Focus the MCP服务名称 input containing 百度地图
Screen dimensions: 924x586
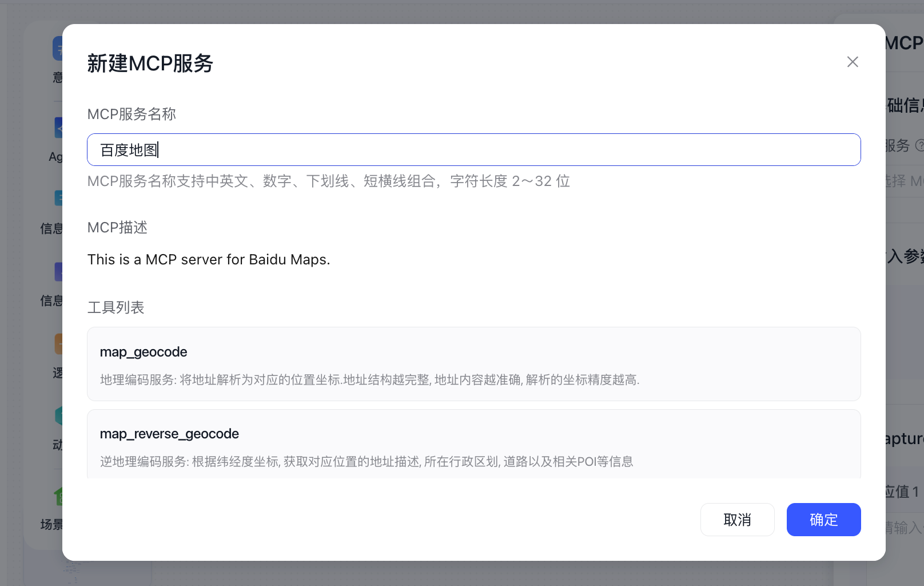click(473, 150)
